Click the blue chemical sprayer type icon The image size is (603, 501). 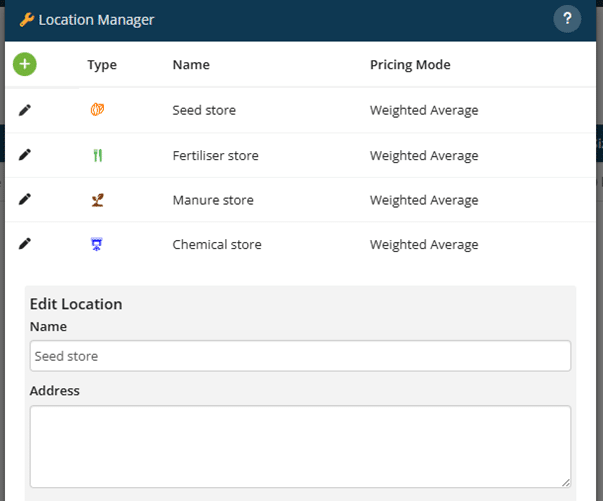(x=97, y=244)
